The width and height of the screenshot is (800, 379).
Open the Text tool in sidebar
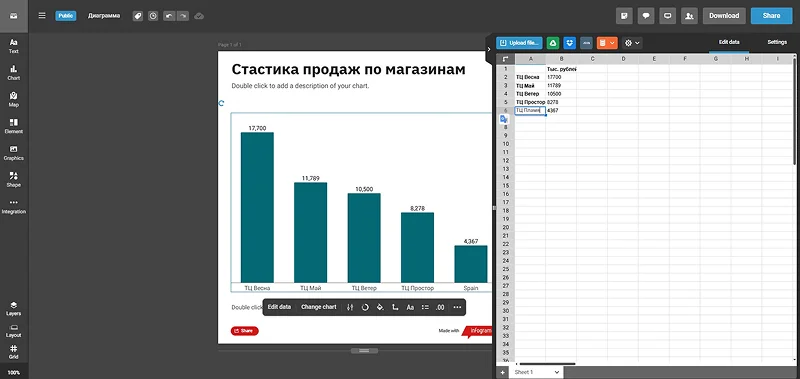[x=14, y=45]
